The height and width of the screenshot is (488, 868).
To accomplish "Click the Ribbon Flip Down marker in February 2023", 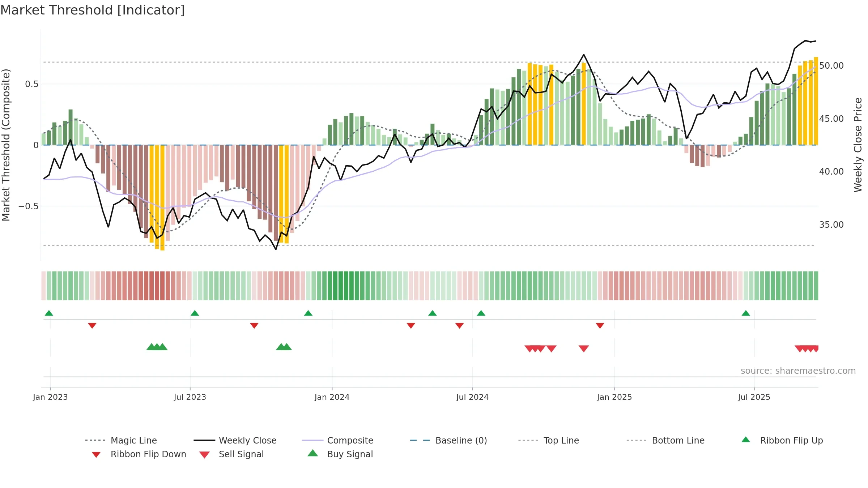I will tap(92, 326).
